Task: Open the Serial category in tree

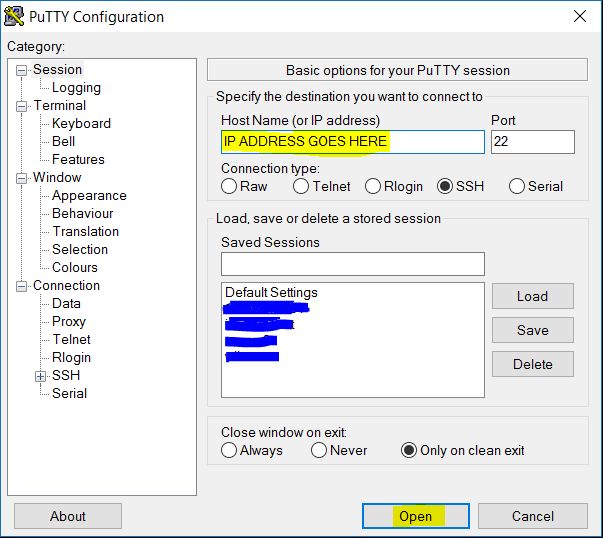Action: click(x=70, y=393)
